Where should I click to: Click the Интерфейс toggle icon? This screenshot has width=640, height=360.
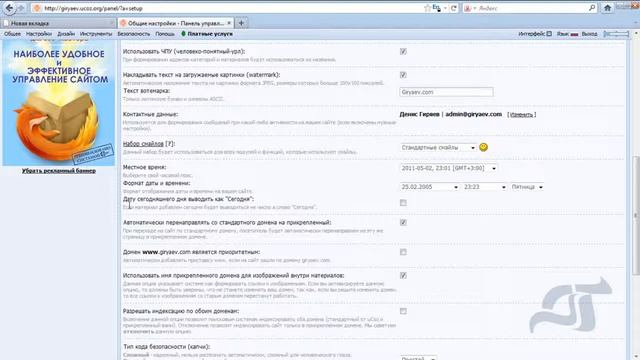549,34
